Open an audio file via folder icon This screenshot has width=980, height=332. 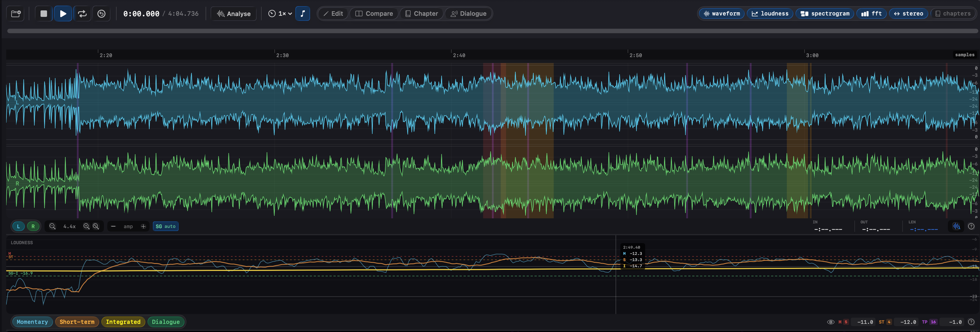tap(15, 14)
